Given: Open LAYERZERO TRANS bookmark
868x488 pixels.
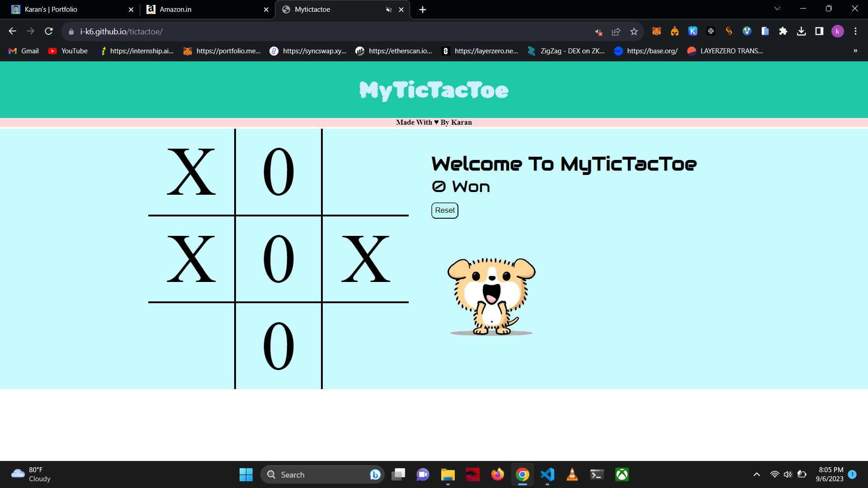Looking at the screenshot, I should [725, 51].
